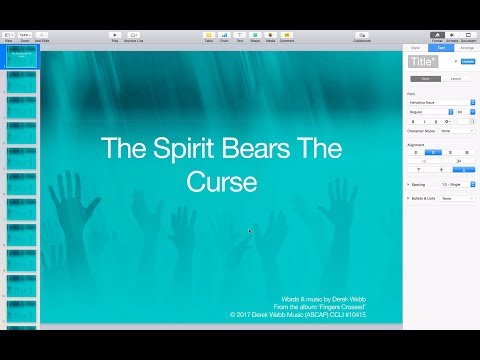Open the Document inspector

click(468, 35)
